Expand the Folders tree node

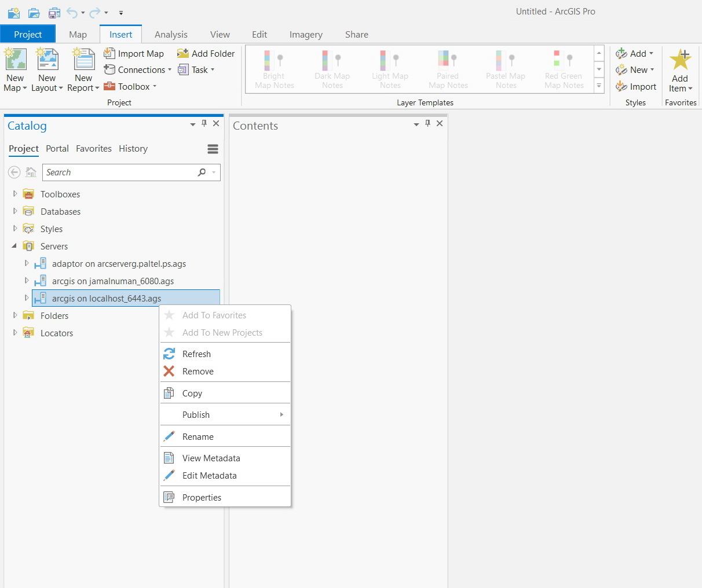click(x=15, y=315)
